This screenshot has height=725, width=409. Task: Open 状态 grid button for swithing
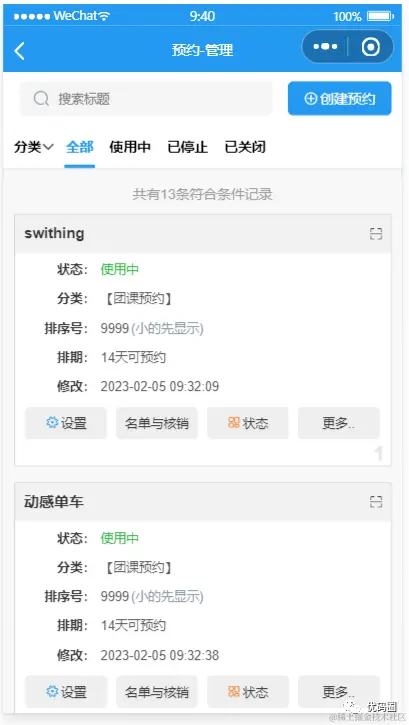point(248,423)
